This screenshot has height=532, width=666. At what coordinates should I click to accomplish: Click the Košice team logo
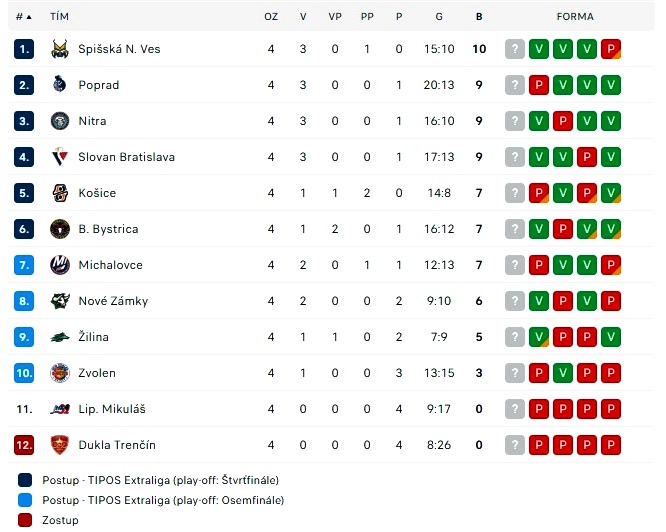click(x=60, y=193)
